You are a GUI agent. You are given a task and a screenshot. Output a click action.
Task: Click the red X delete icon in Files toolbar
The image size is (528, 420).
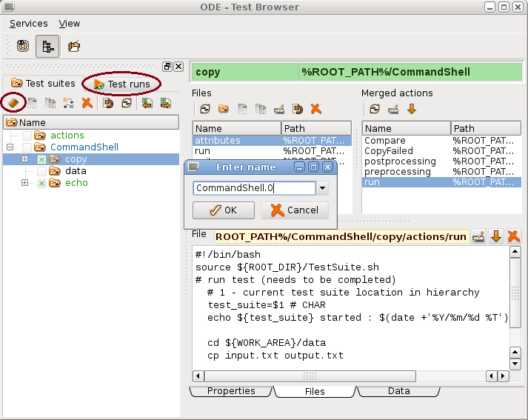[x=316, y=109]
